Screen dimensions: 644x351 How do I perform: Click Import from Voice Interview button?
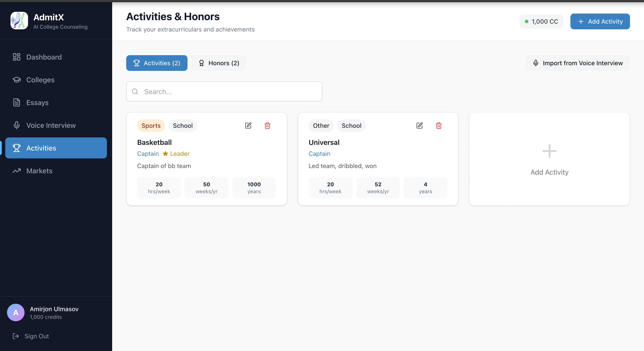[x=577, y=63]
